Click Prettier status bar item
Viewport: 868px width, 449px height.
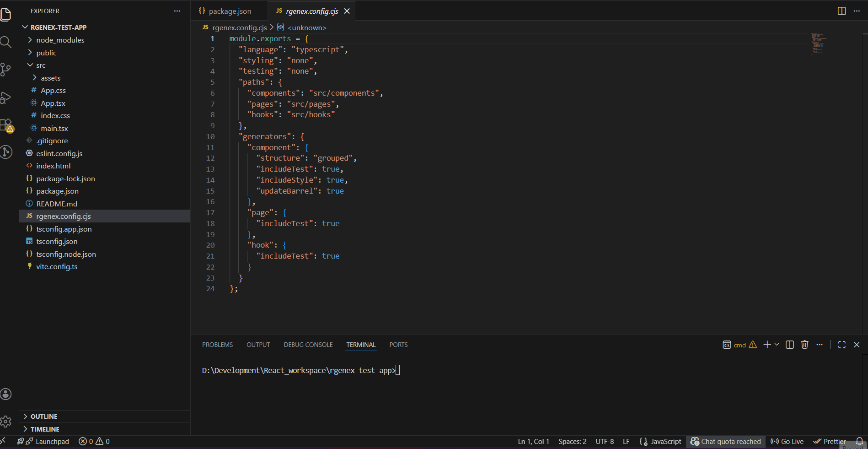click(830, 442)
